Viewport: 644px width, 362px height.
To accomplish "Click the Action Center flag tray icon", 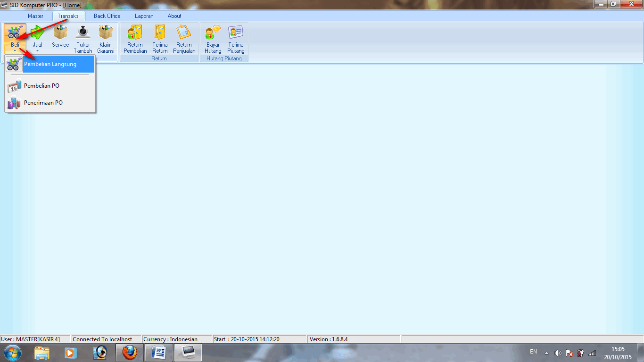I will pyautogui.click(x=570, y=353).
